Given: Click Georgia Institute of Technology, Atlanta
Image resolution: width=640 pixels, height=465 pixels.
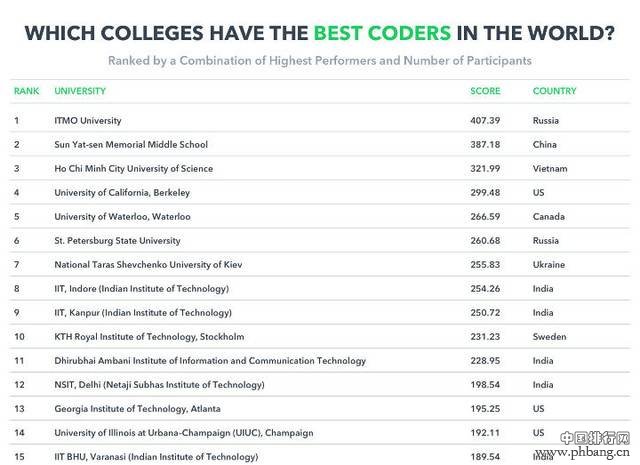Looking at the screenshot, I should pos(138,409).
